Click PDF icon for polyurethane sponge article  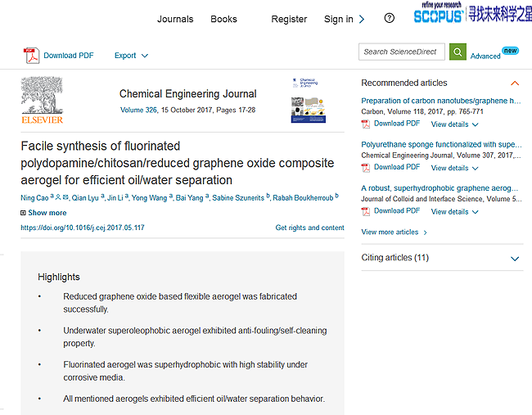click(366, 168)
